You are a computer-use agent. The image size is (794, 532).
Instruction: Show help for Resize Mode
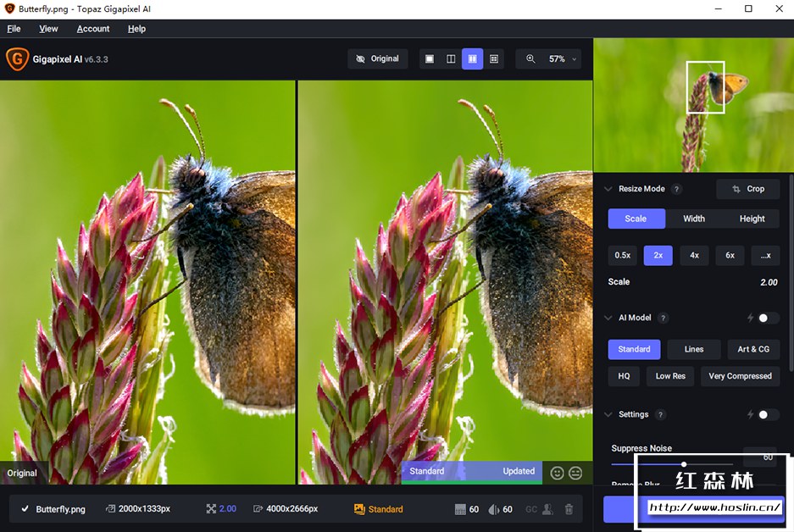676,189
